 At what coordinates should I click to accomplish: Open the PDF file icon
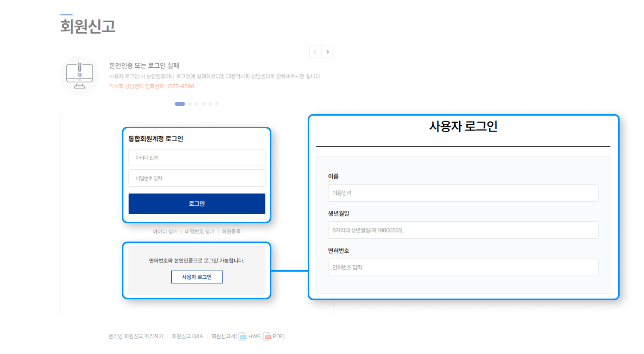coord(267,337)
